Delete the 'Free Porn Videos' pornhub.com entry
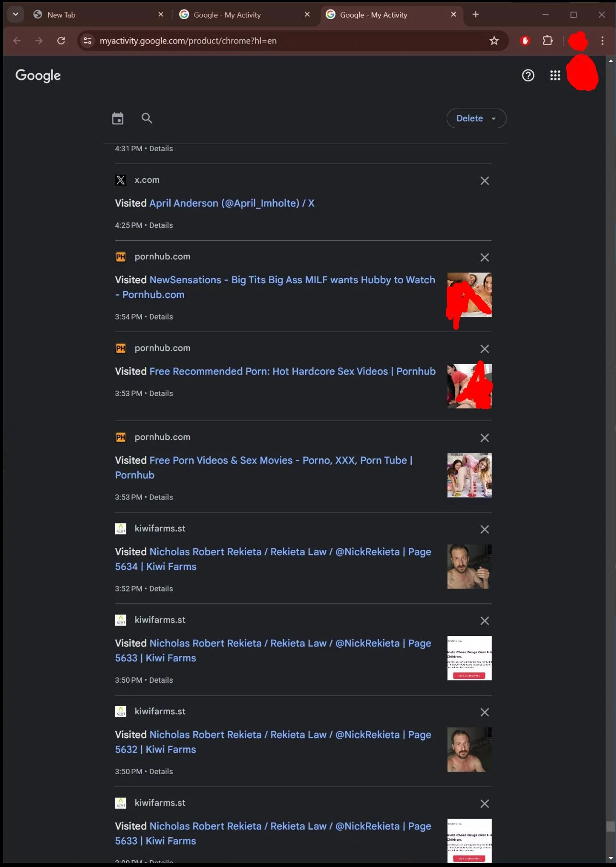This screenshot has width=616, height=867. coord(484,438)
